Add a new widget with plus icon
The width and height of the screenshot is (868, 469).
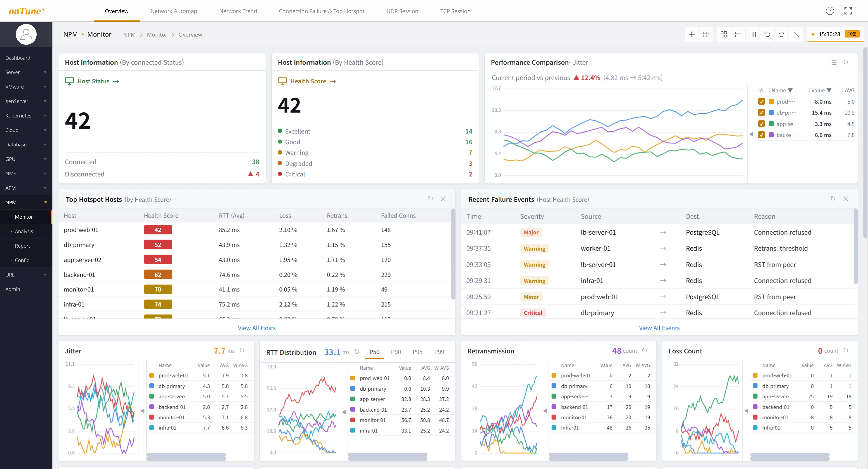click(x=691, y=34)
